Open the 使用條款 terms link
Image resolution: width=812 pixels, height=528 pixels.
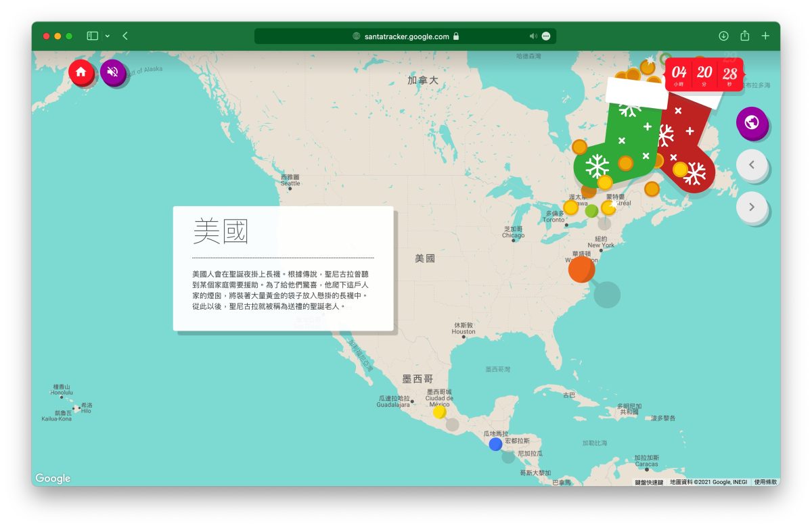pyautogui.click(x=765, y=482)
